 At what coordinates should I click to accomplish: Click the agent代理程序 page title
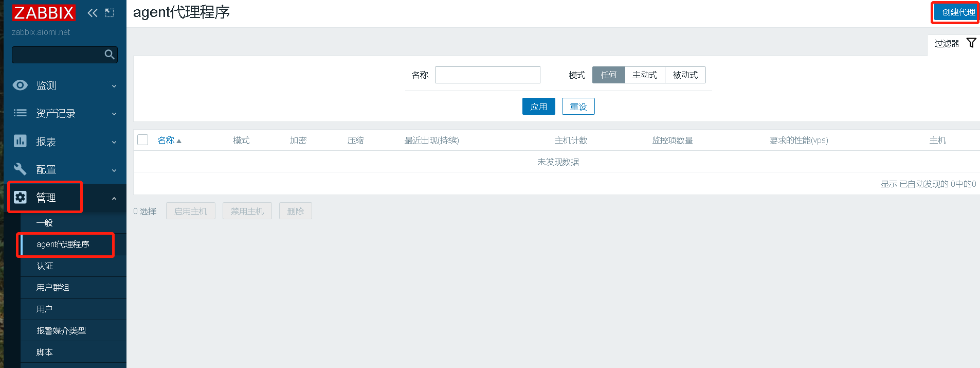coord(182,12)
